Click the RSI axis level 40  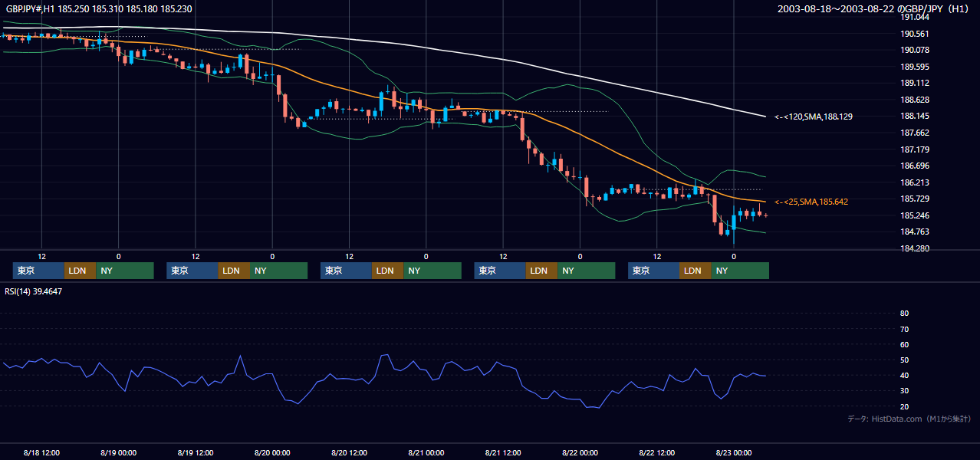pos(904,376)
